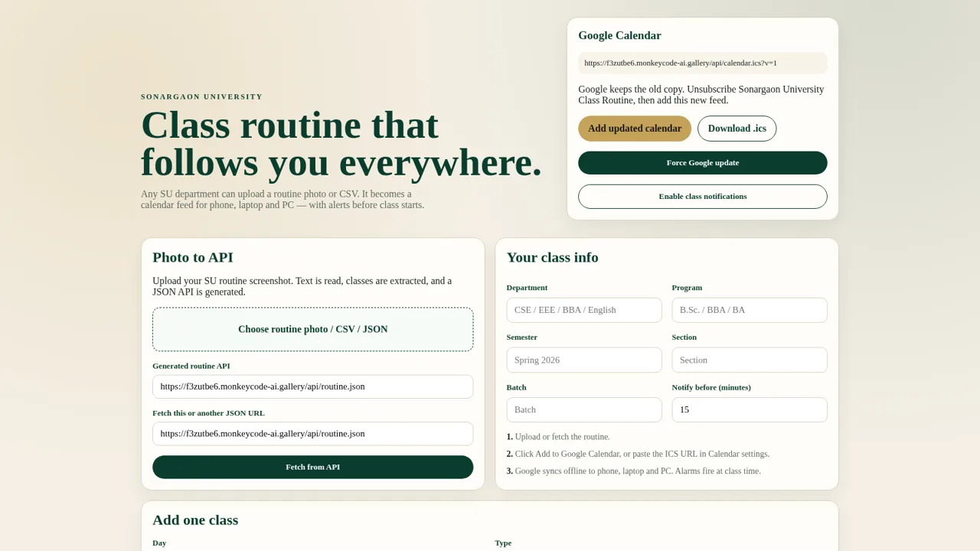Click the "Google syncs offline to phone" step

point(633,471)
